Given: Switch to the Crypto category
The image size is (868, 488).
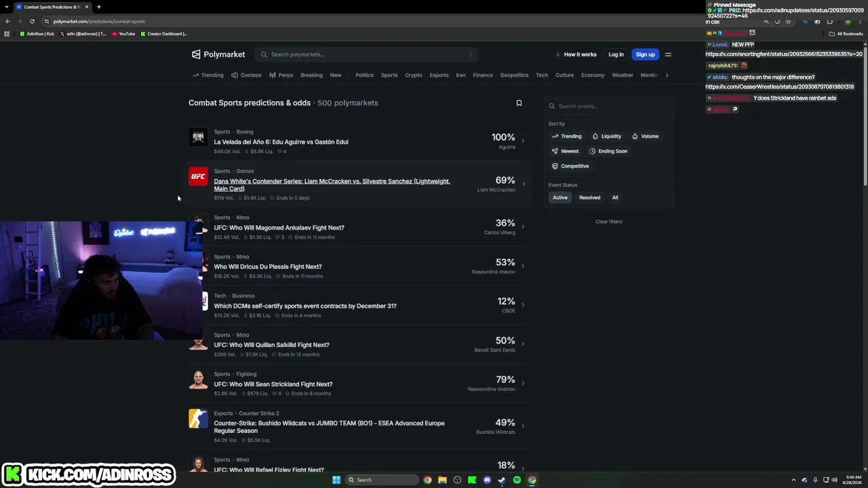Looking at the screenshot, I should coord(414,75).
